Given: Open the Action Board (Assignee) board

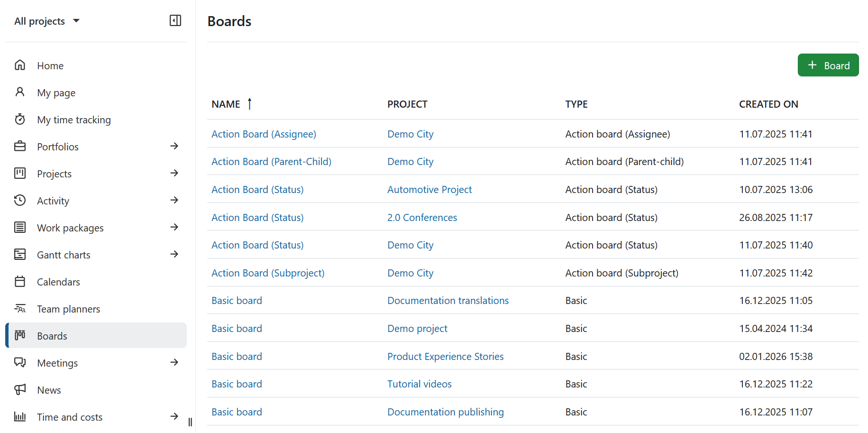Looking at the screenshot, I should (x=264, y=134).
